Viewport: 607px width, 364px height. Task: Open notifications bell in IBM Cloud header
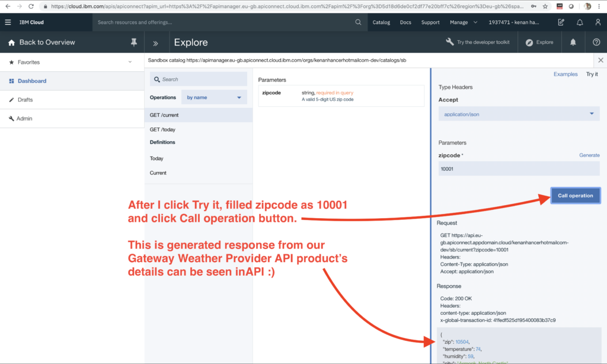pyautogui.click(x=580, y=23)
